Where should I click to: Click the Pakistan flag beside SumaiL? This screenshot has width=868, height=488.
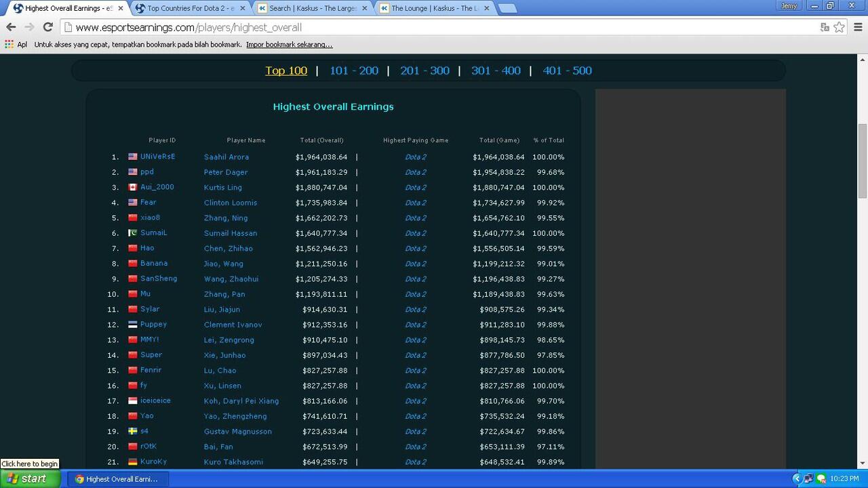pyautogui.click(x=133, y=232)
